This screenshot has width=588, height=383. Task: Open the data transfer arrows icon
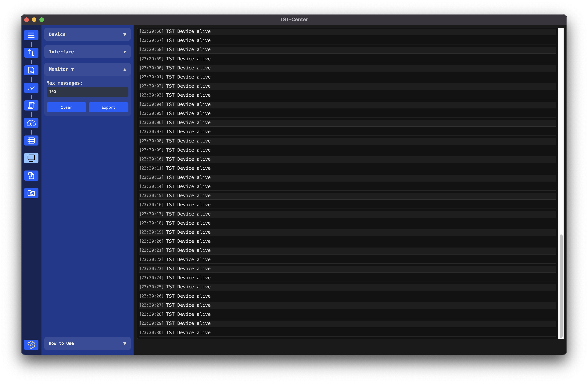coord(31,53)
